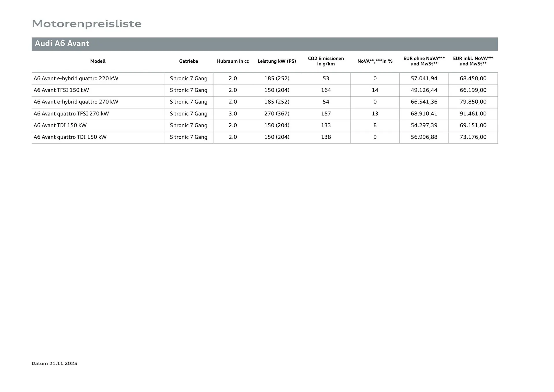
Task: Click the Modell column header
Action: [98, 61]
